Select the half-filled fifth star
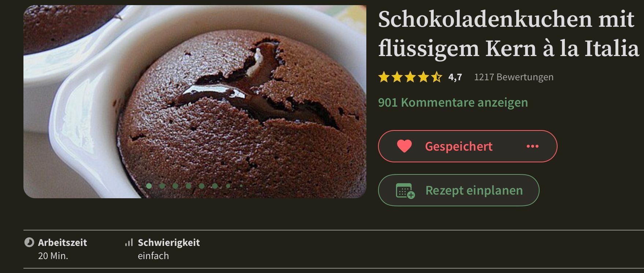 tap(436, 77)
